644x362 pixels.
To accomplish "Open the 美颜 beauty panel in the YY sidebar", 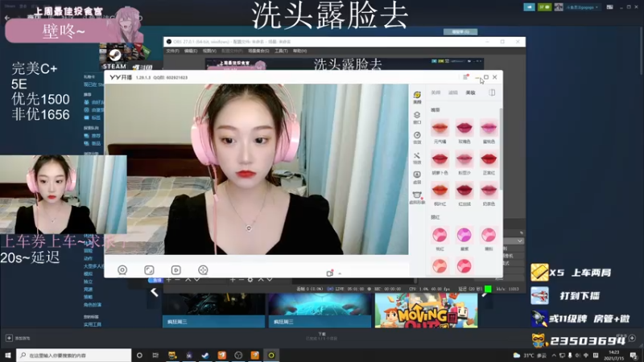I will (417, 97).
